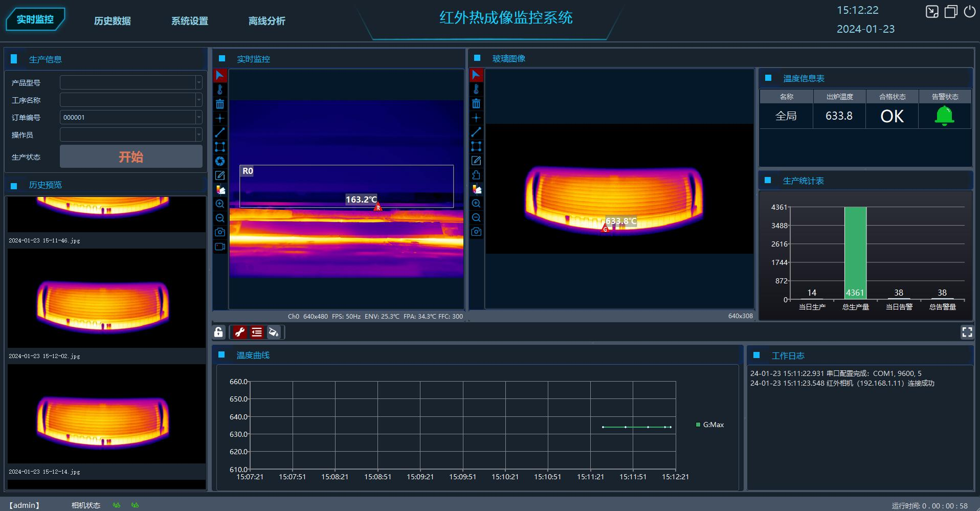
Task: Open thumbnail 2024-01-23 15-12-02.jpg
Action: pyautogui.click(x=106, y=299)
